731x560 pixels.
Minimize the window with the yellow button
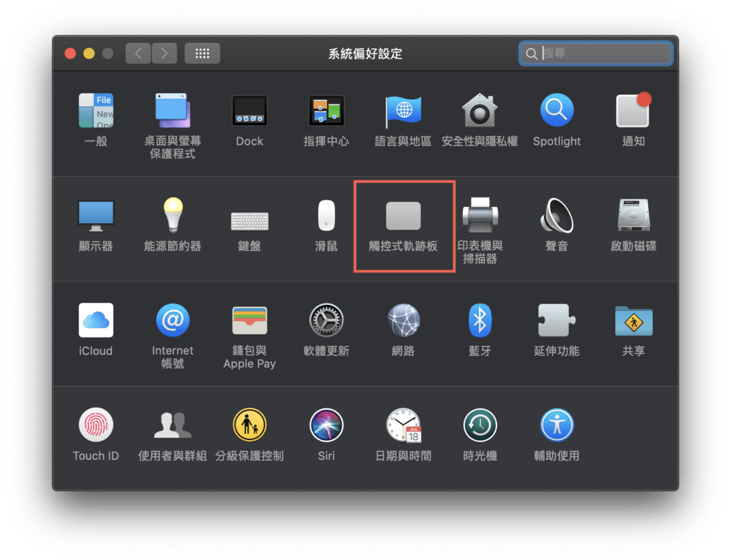[89, 54]
